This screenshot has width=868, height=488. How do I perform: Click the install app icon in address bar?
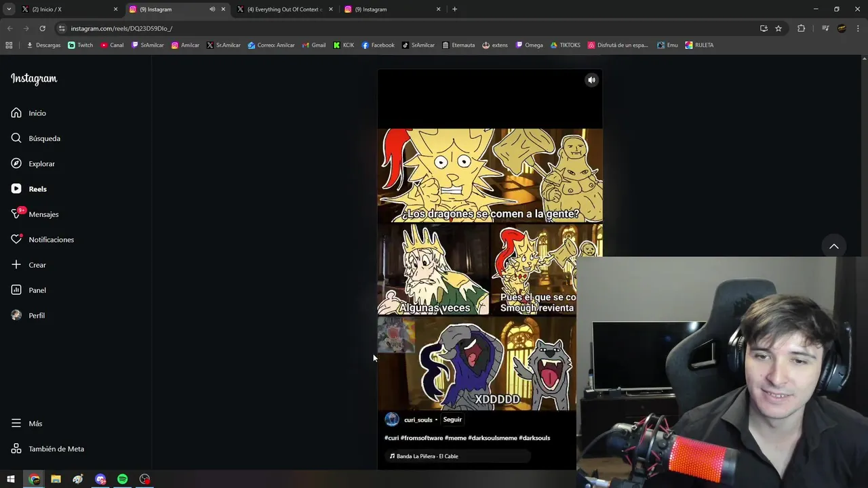pos(764,28)
